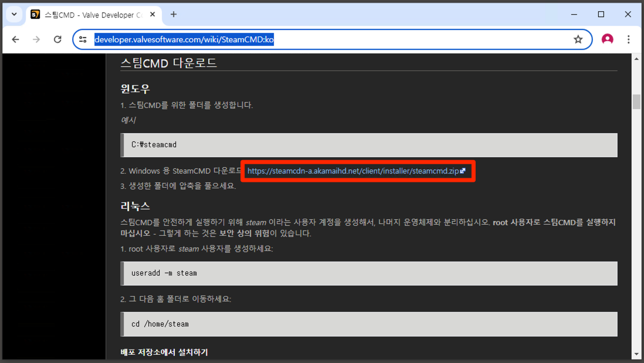644x363 pixels.
Task: Maximize the Chrome window
Action: [x=601, y=15]
